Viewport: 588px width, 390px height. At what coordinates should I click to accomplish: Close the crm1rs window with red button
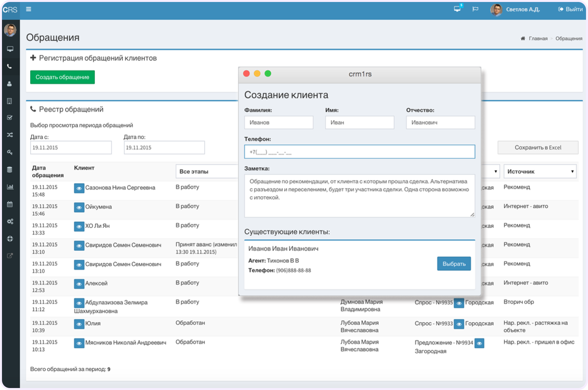pos(246,74)
